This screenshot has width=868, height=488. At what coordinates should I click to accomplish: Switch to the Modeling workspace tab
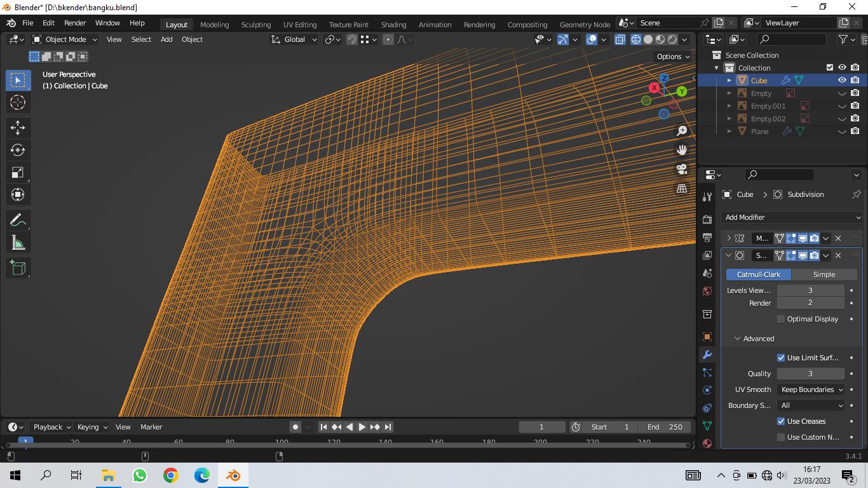214,25
